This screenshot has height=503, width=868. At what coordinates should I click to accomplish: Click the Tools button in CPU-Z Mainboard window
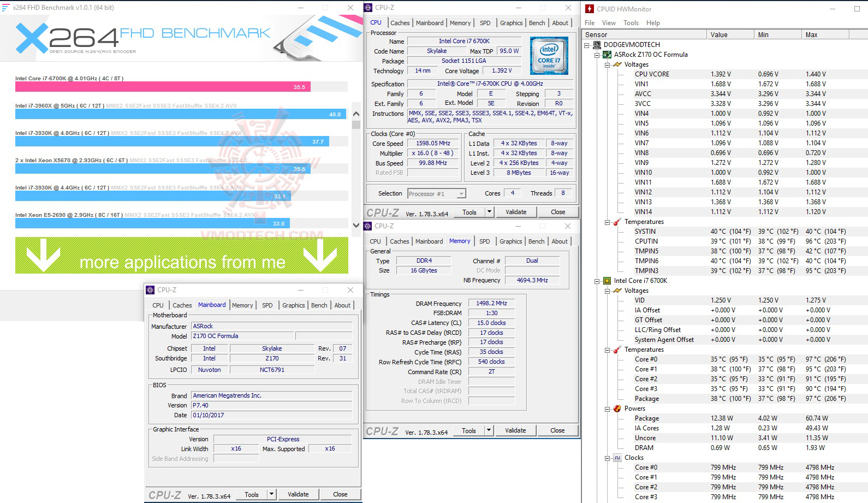252,494
